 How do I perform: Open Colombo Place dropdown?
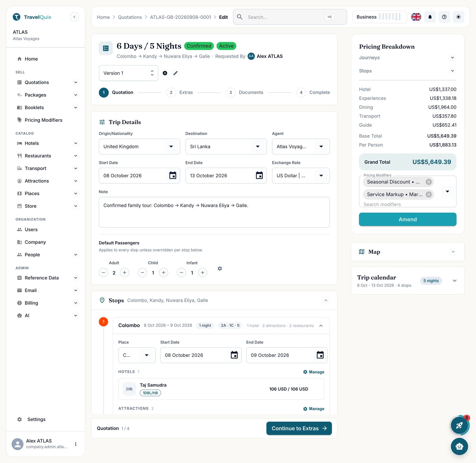tap(137, 355)
